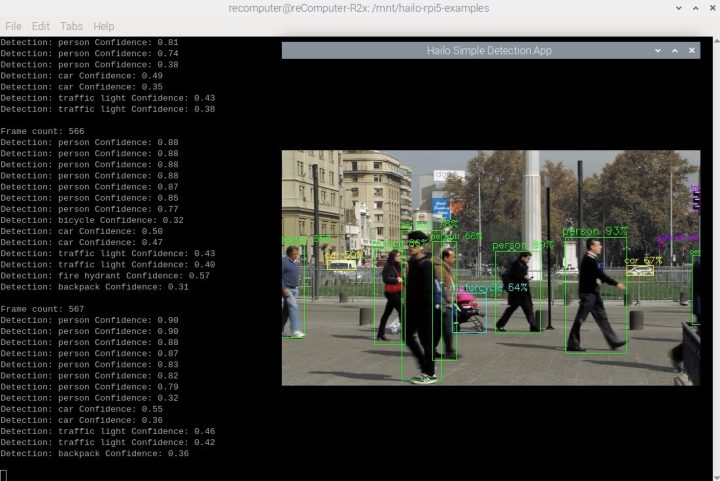Click the car 67% detection box
Screen dimensions: 720x481
(x=640, y=268)
